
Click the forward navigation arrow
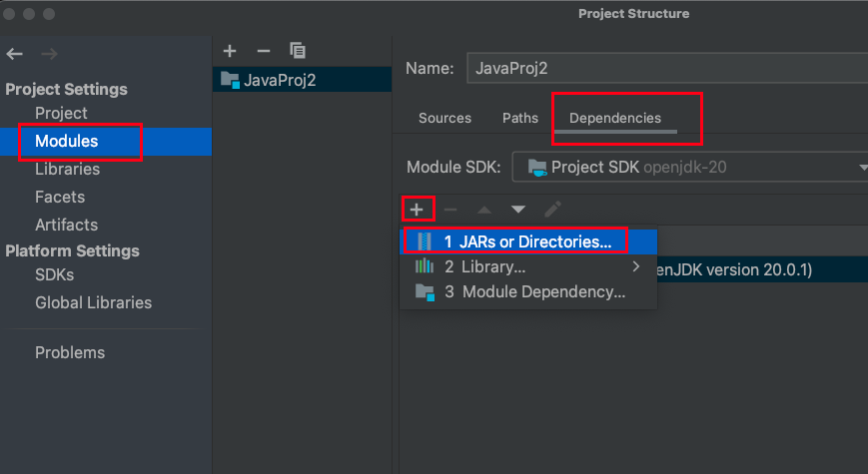coord(49,54)
